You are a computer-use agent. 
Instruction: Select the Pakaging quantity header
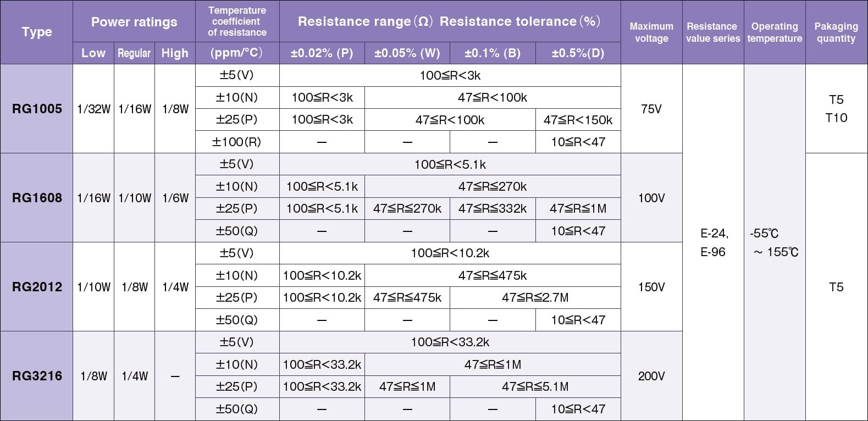point(836,32)
